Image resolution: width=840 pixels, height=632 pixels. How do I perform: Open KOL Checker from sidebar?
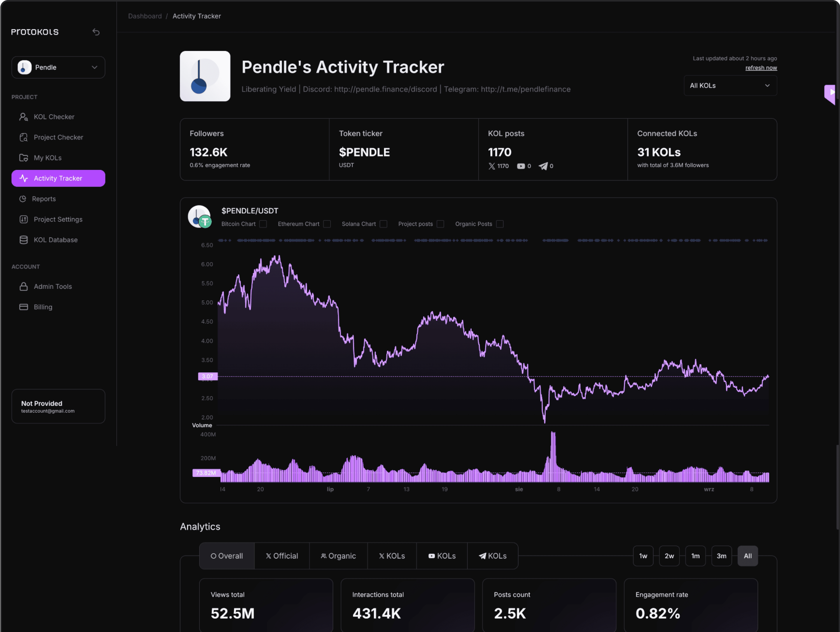click(x=58, y=117)
